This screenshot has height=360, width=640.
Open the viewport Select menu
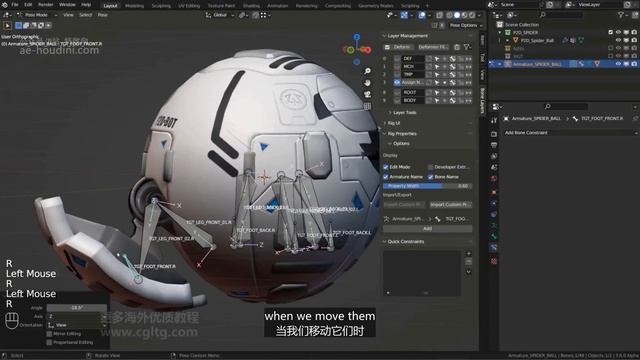(85, 15)
